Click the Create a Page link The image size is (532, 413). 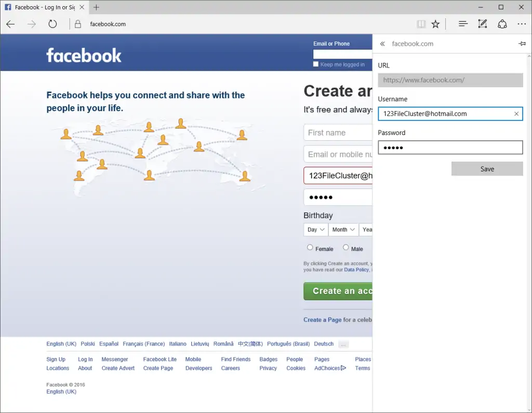coord(322,319)
